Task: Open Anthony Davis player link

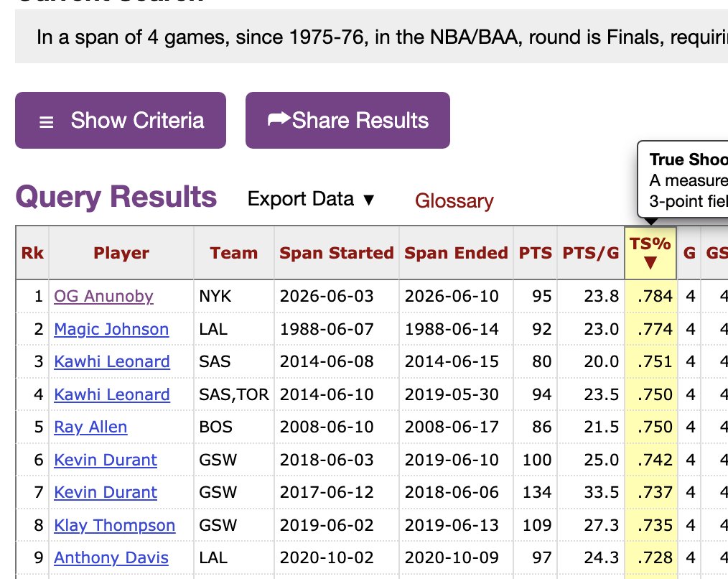Action: pos(111,557)
